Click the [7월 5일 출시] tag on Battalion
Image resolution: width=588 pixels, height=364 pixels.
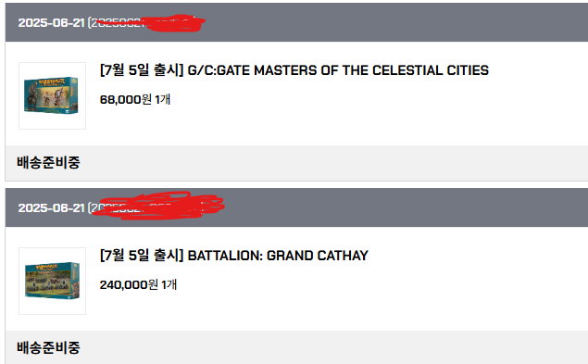(142, 256)
